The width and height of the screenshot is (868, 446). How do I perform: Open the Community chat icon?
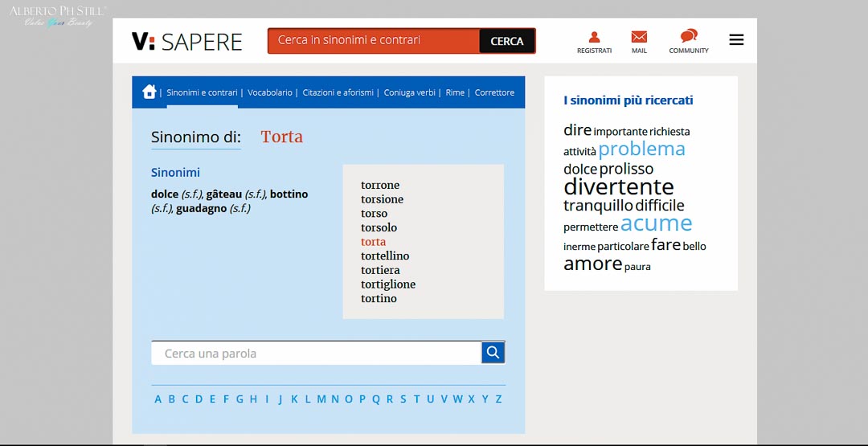click(x=689, y=36)
